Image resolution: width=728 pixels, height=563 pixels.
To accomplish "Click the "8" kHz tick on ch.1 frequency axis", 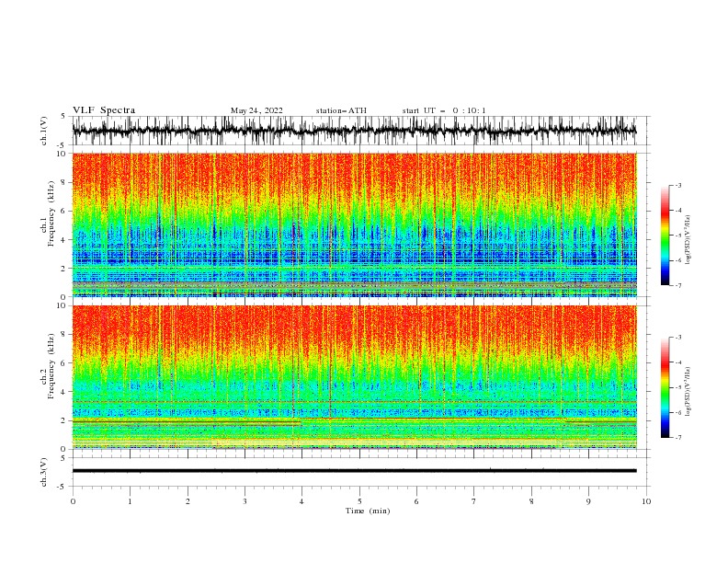I will [64, 182].
